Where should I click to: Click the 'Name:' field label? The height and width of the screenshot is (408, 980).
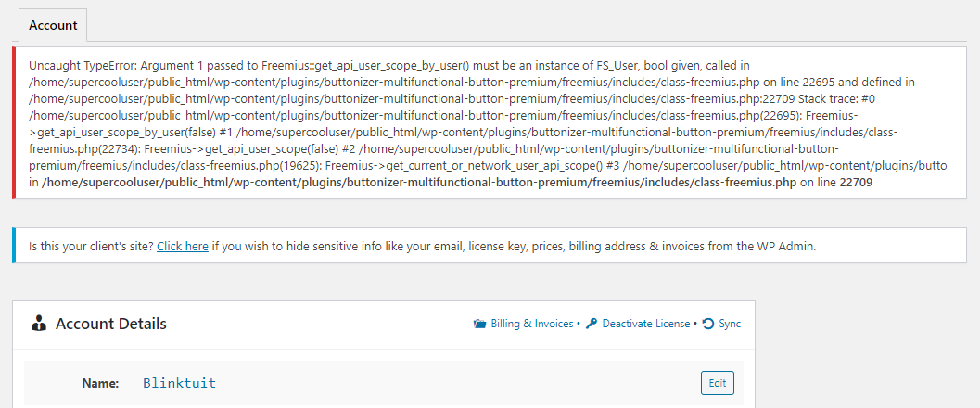click(x=101, y=384)
